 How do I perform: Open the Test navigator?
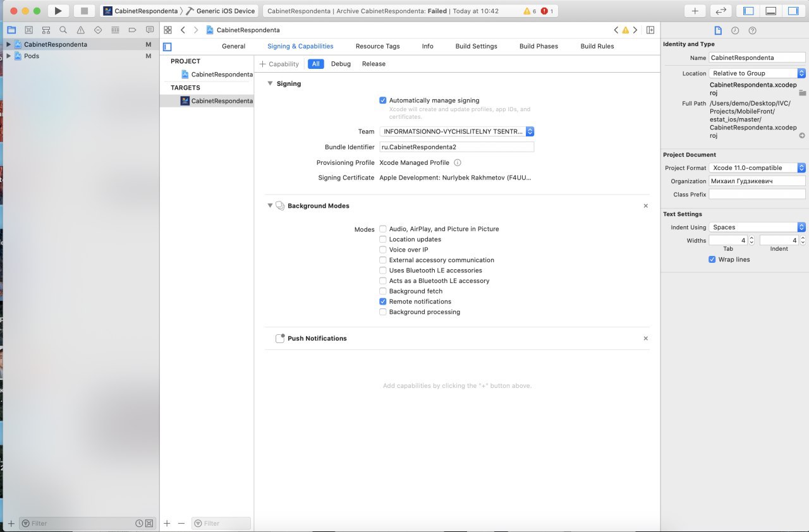point(98,30)
